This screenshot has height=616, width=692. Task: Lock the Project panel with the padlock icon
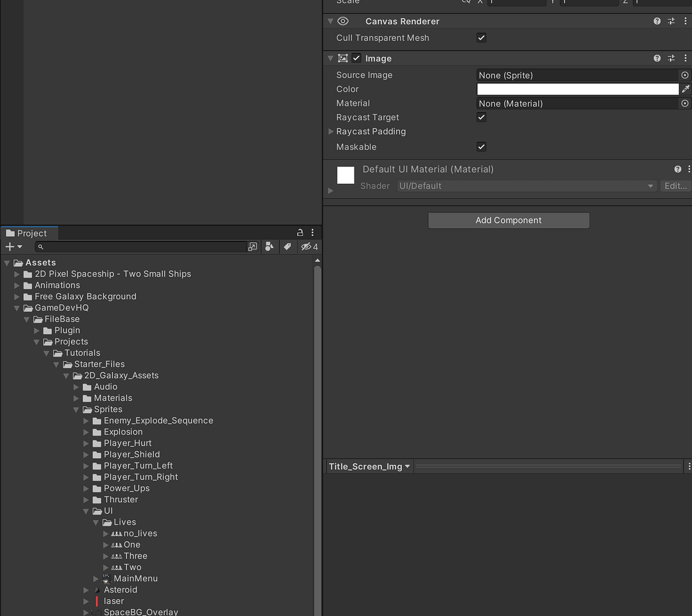[300, 232]
